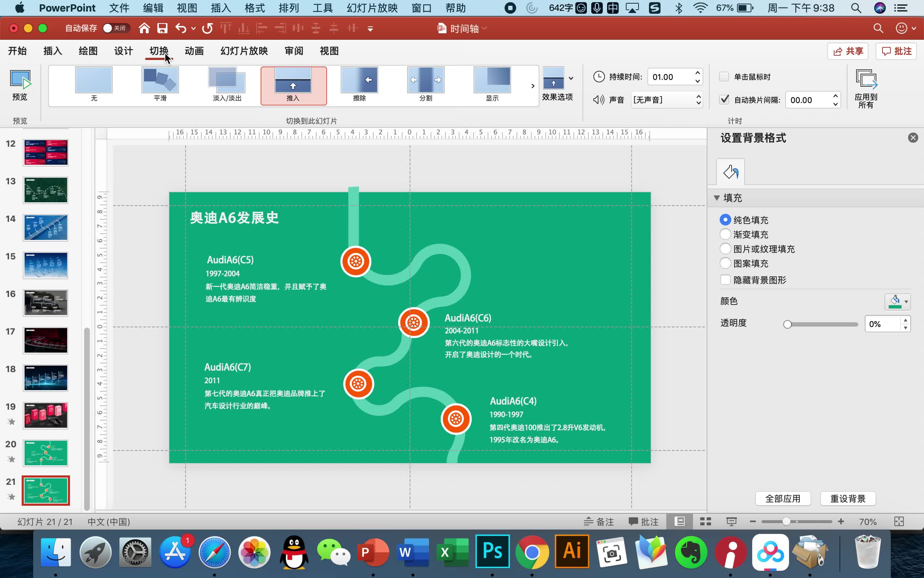Image resolution: width=924 pixels, height=578 pixels.
Task: Open the Sound (声音) dropdown
Action: [666, 100]
